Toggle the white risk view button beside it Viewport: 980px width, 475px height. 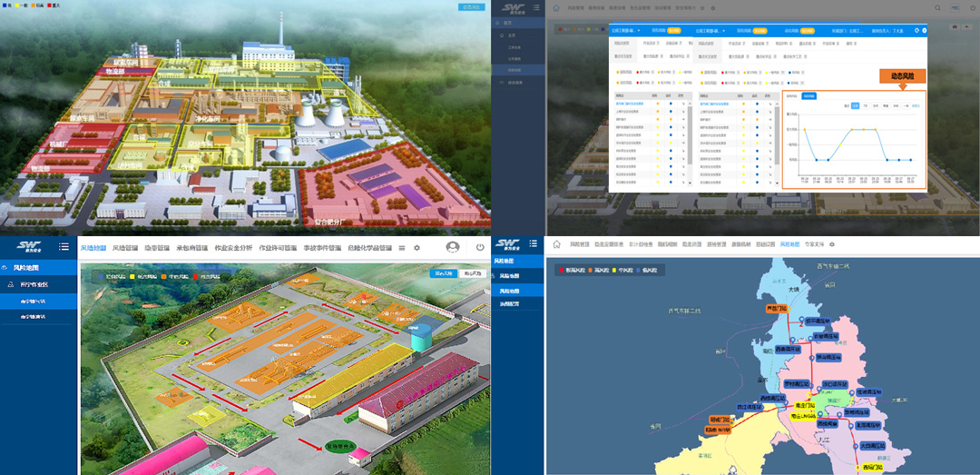pyautogui.click(x=472, y=272)
